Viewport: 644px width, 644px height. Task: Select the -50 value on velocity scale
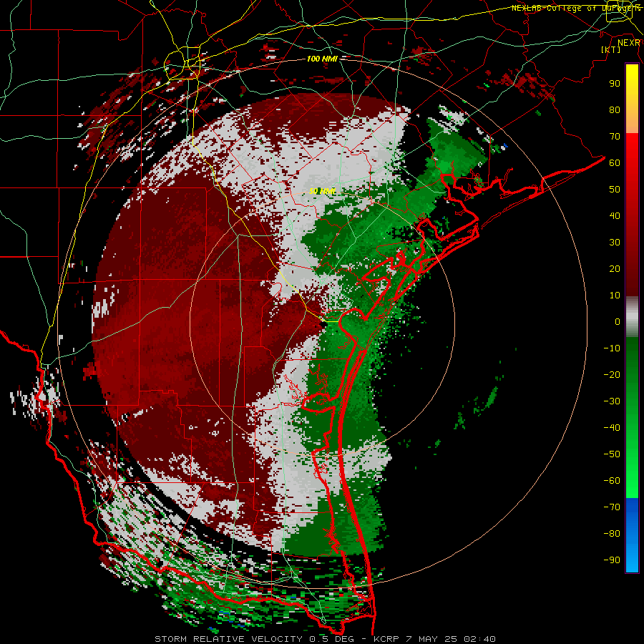click(612, 454)
